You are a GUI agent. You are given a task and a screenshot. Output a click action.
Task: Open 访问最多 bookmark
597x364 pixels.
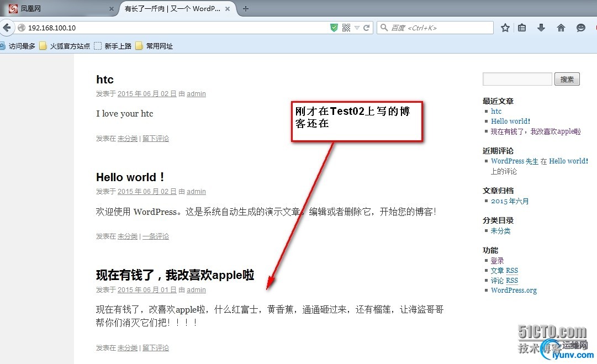(x=18, y=46)
